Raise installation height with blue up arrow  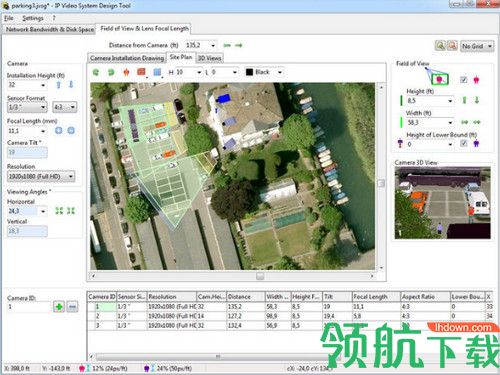click(x=59, y=85)
